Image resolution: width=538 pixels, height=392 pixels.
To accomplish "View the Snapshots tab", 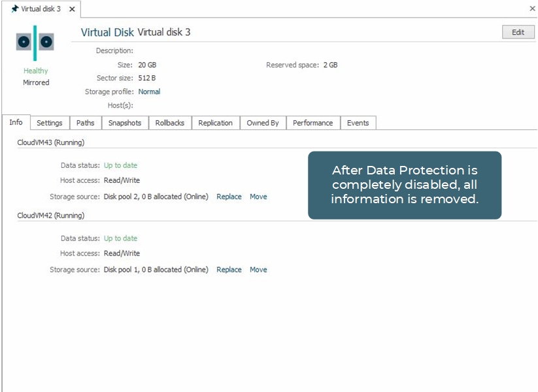I will [125, 123].
